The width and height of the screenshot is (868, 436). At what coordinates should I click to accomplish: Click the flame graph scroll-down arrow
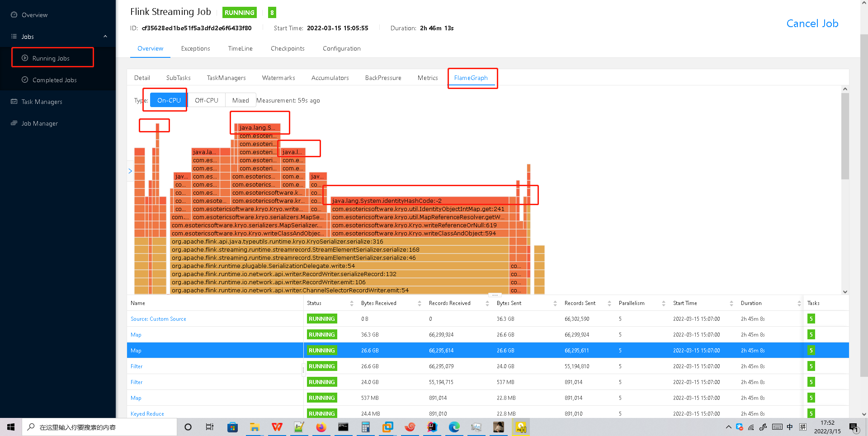845,292
